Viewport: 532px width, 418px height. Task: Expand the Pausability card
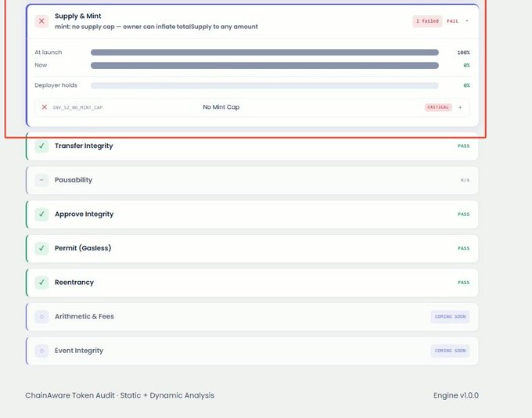click(252, 180)
